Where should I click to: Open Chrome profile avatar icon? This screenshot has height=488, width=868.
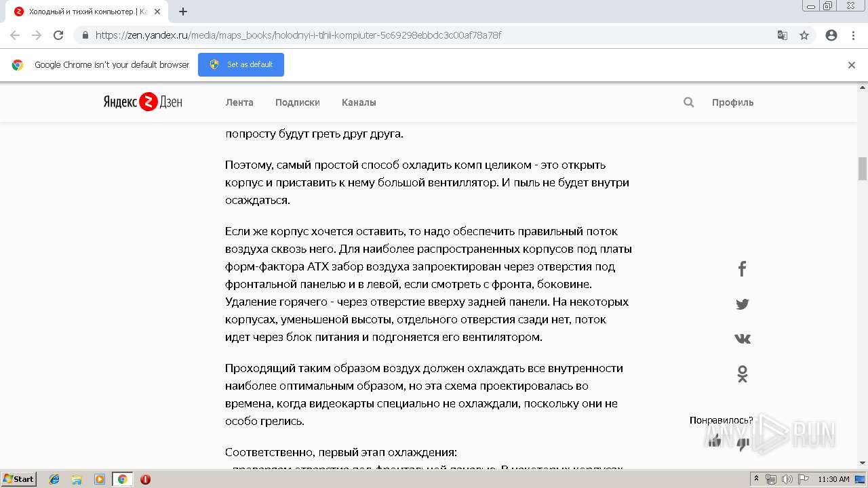click(x=831, y=35)
